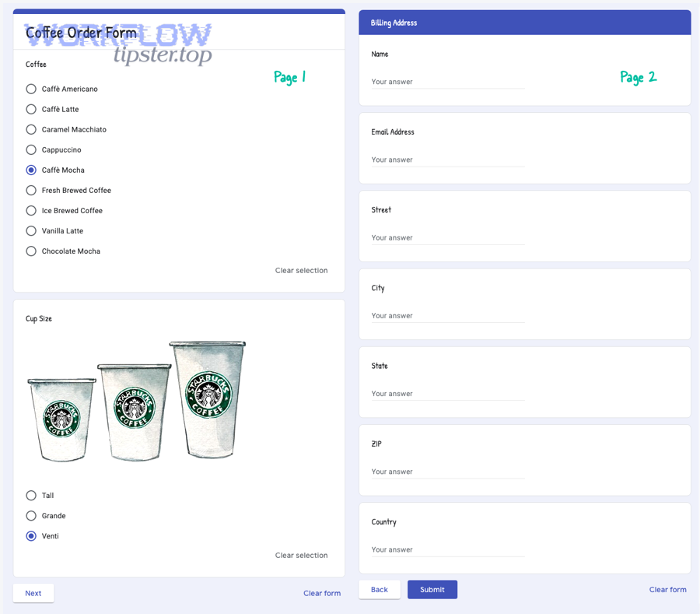Screen dimensions: 700x614
Task: Click the City answer field
Action: 448,316
